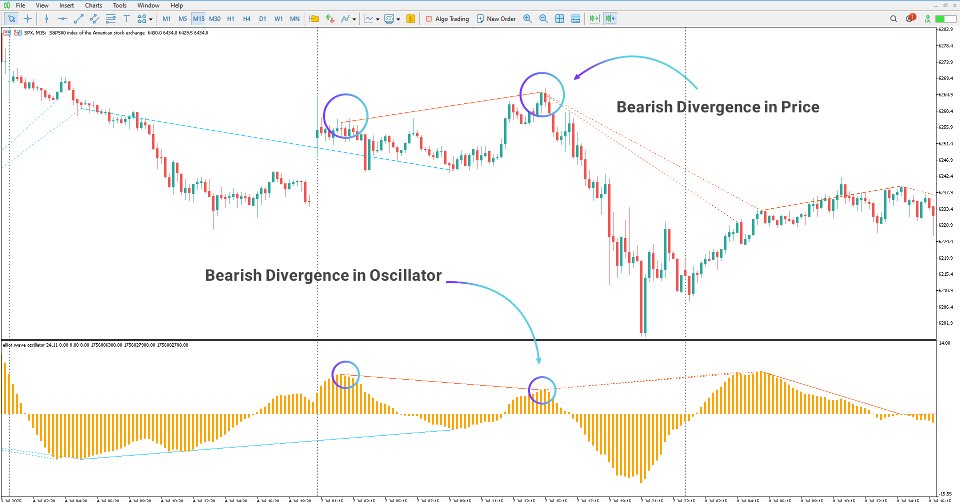Open the notifications icon with red badge
The image size is (960, 502).
click(x=910, y=18)
